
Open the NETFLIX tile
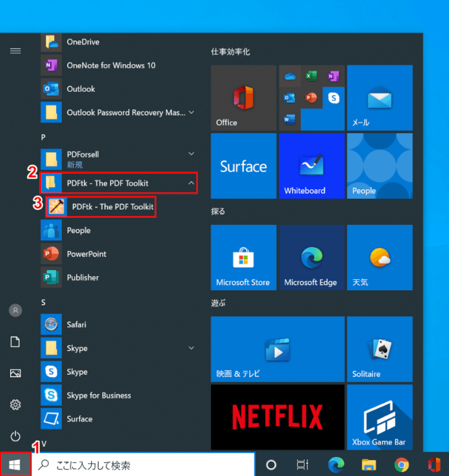278,418
